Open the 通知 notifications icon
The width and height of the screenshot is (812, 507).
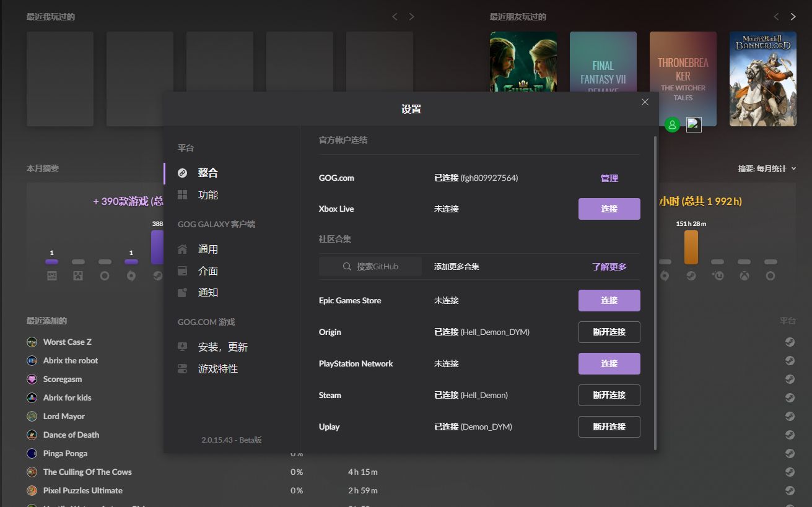[x=182, y=293]
